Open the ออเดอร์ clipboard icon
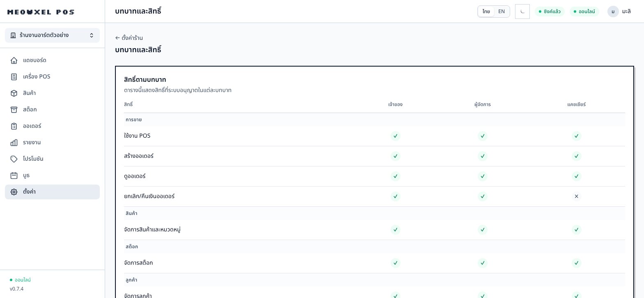Screen dimensions: 644x298 pyautogui.click(x=14, y=126)
